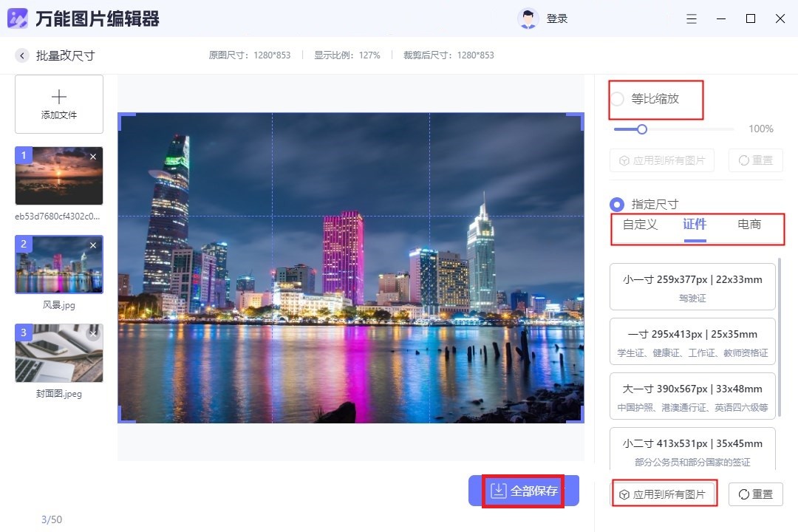
Task: Remove 风景.jpg with its × icon
Action: pos(94,245)
